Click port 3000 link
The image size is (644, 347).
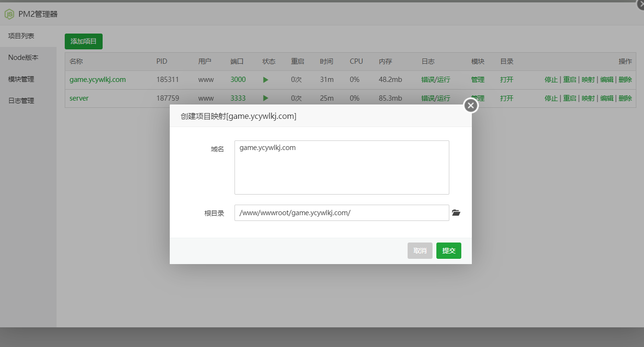coord(238,80)
